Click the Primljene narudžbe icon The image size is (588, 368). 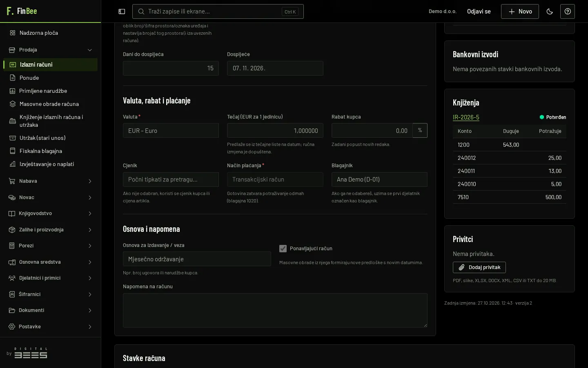click(13, 91)
